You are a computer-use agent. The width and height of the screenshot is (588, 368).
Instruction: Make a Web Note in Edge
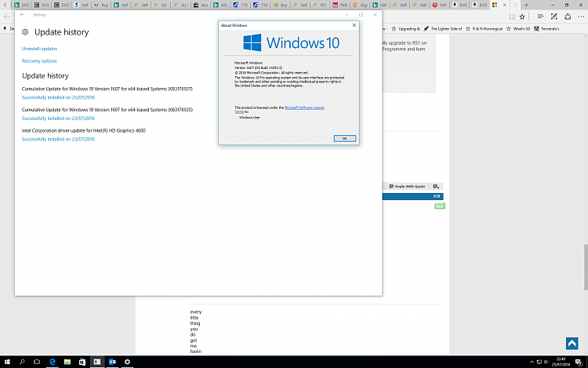[x=554, y=16]
